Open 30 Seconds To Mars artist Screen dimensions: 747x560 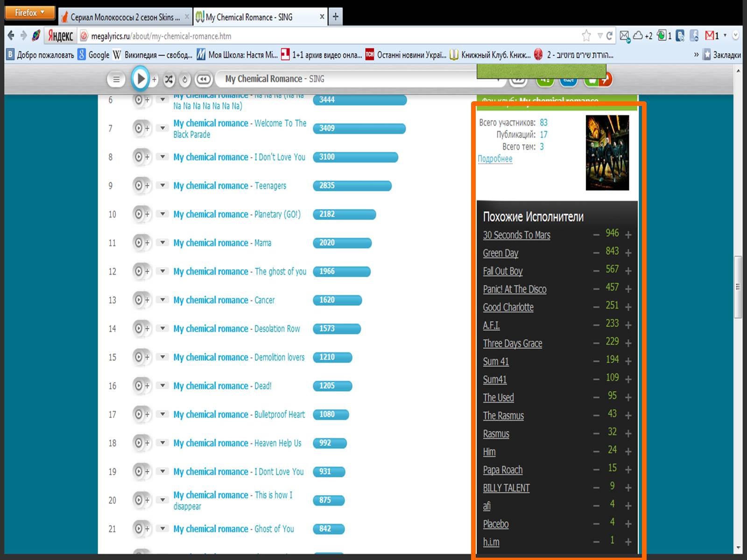516,235
